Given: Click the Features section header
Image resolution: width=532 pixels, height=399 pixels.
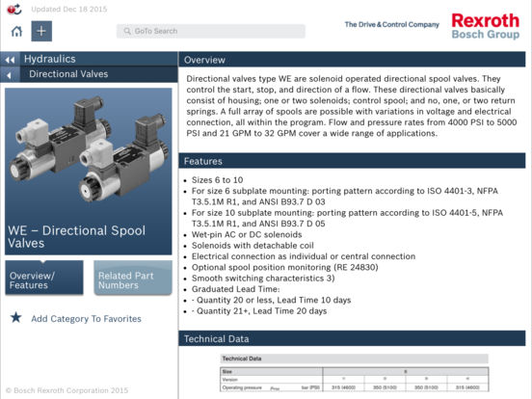Looking at the screenshot, I should (x=352, y=161).
